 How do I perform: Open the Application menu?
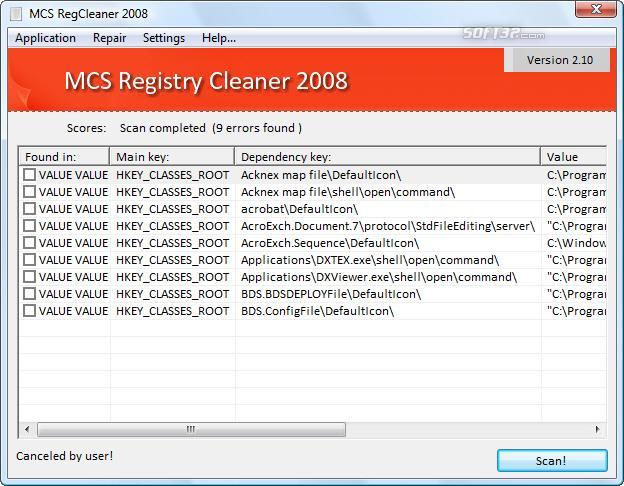pyautogui.click(x=45, y=38)
